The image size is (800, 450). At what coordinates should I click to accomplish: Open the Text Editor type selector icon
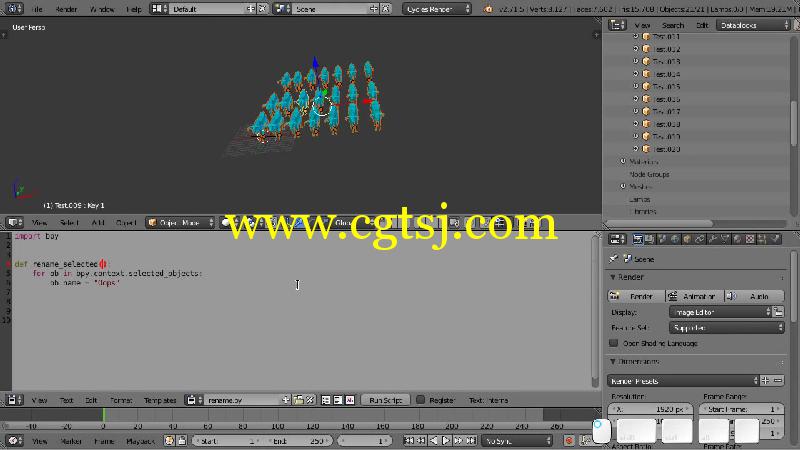coord(14,400)
